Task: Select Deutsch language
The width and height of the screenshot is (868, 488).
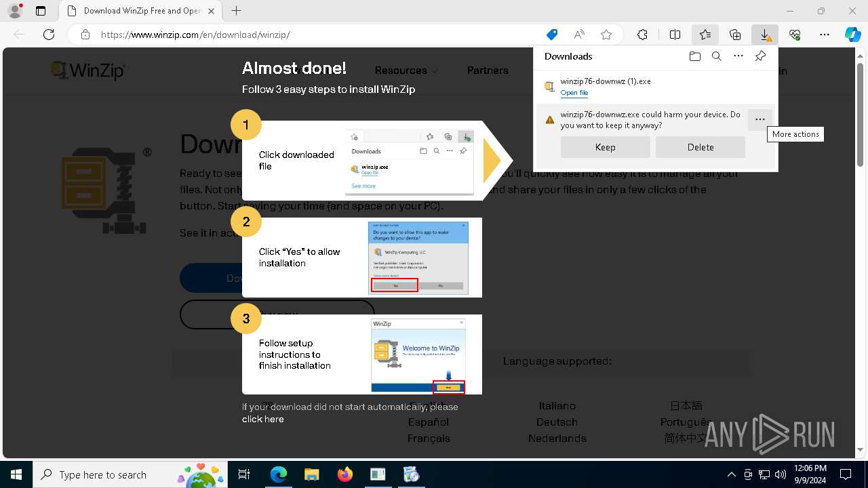Action: tap(557, 422)
